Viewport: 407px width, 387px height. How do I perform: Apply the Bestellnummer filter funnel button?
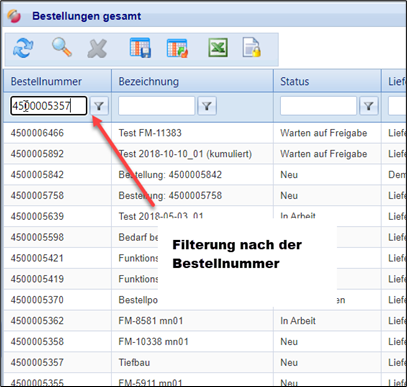99,106
